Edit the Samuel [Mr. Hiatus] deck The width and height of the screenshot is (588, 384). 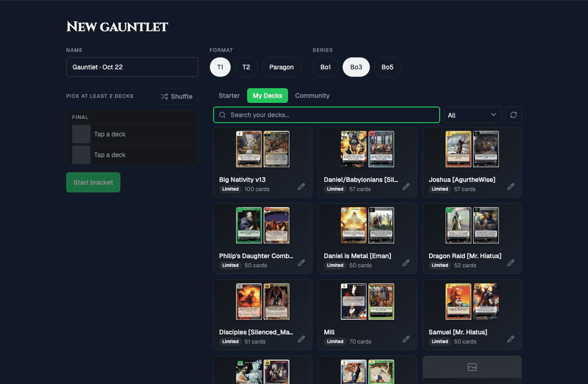(511, 339)
